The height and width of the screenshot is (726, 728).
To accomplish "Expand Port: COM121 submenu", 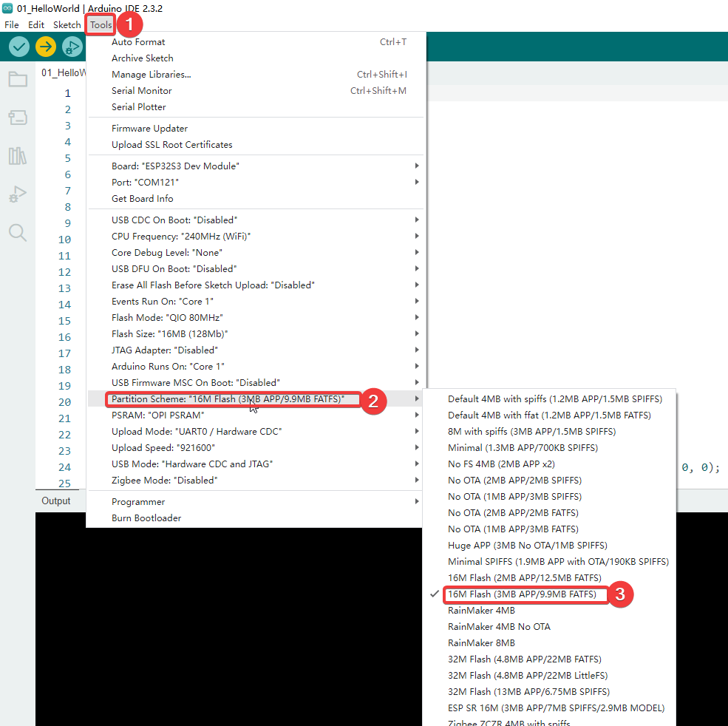I will [x=256, y=182].
